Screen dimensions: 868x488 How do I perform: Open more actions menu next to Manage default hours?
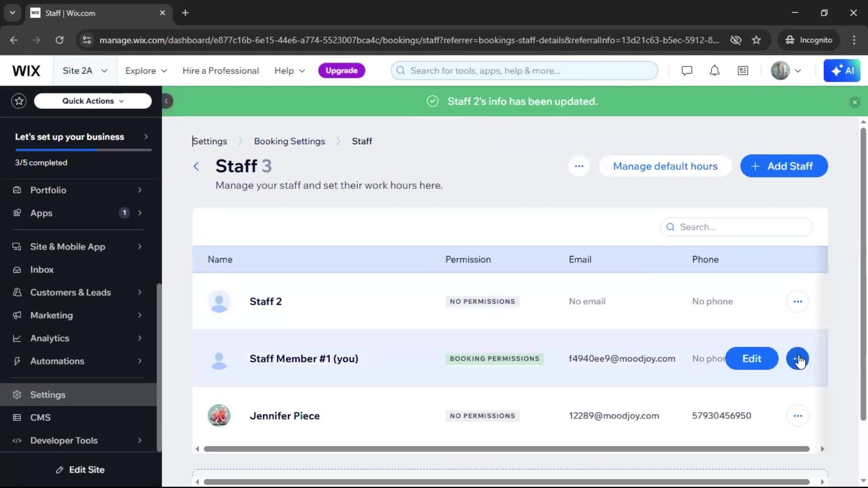point(579,166)
